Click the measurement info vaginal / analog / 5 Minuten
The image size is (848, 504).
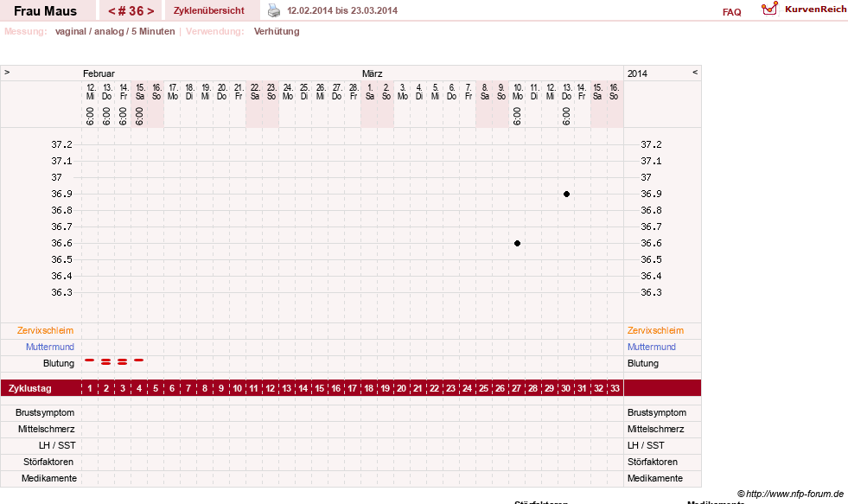(115, 31)
